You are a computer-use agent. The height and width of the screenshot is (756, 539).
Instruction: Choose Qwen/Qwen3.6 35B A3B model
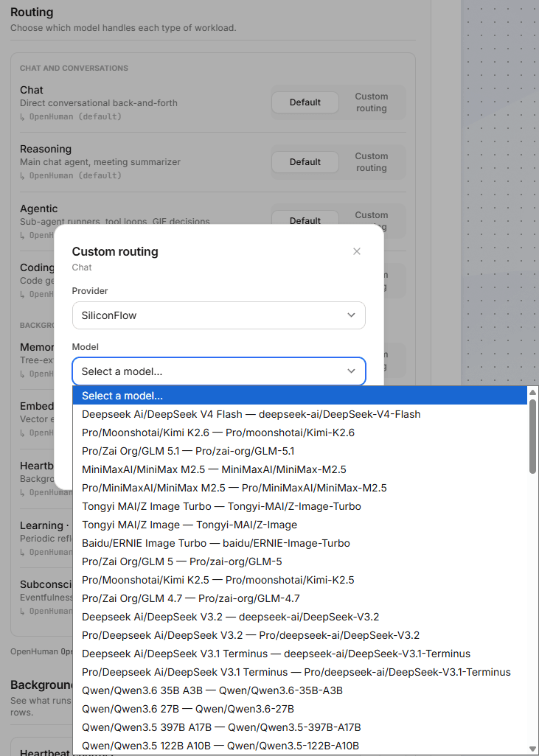coord(299,690)
